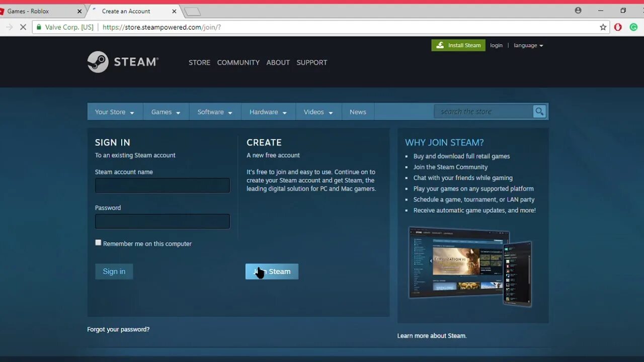Viewport: 644px width, 362px height.
Task: Open the ABOUT page in header
Action: coord(278,62)
